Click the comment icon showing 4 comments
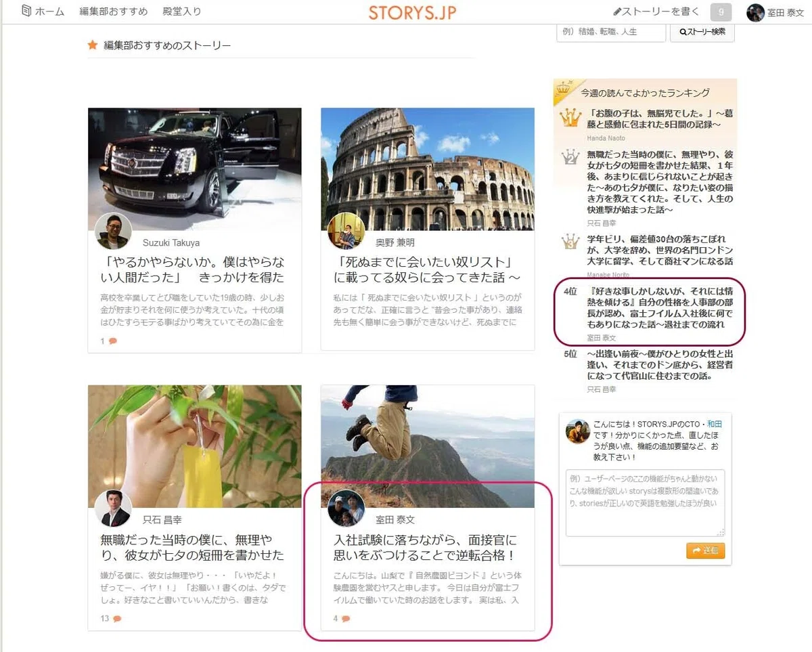812x652 pixels. [346, 619]
